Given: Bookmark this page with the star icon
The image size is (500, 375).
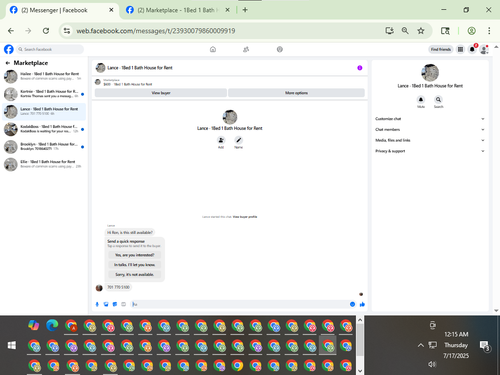Looking at the screenshot, I should click(x=421, y=31).
